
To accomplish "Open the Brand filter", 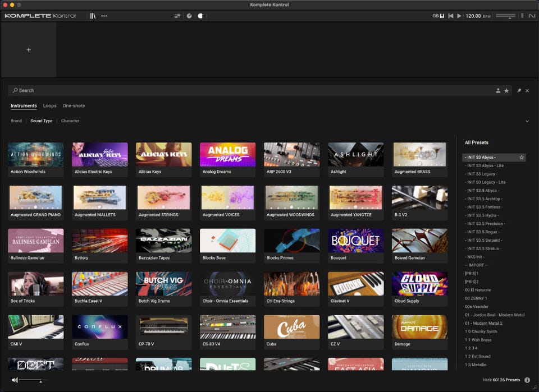I will [x=16, y=121].
